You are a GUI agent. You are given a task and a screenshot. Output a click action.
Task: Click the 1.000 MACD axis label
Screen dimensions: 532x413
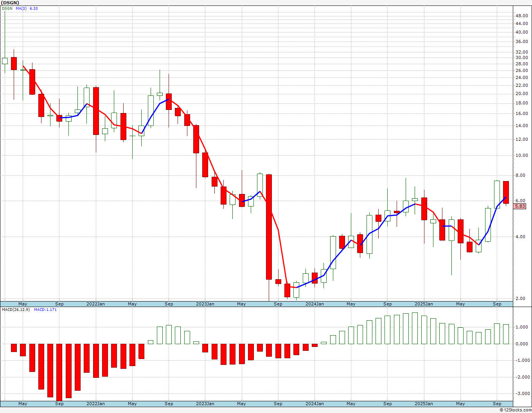(521, 327)
